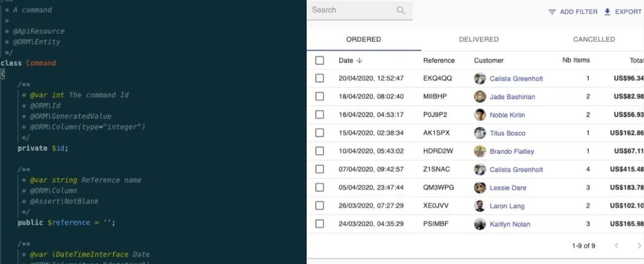Viewport: 644px width, 264px height.
Task: Check the row for order EKQ4QQ
Action: (320, 78)
